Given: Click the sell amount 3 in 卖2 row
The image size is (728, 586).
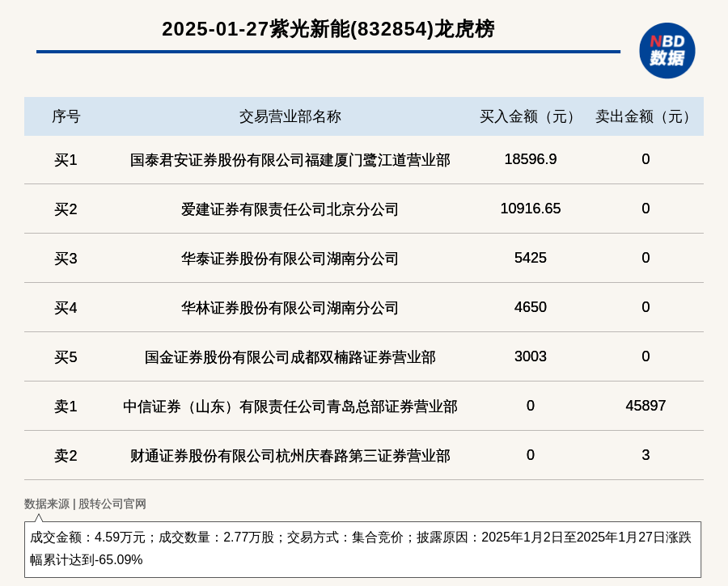Looking at the screenshot, I should click(645, 455).
